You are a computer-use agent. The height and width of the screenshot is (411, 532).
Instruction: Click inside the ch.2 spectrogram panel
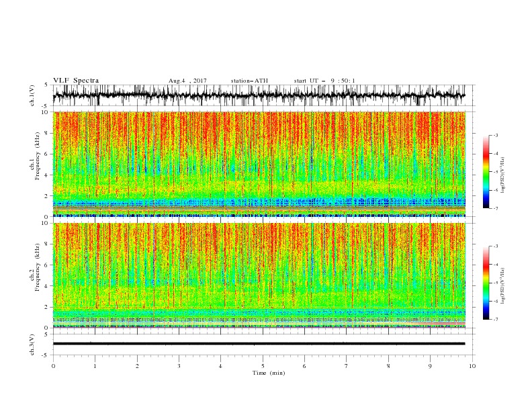[x=259, y=275]
